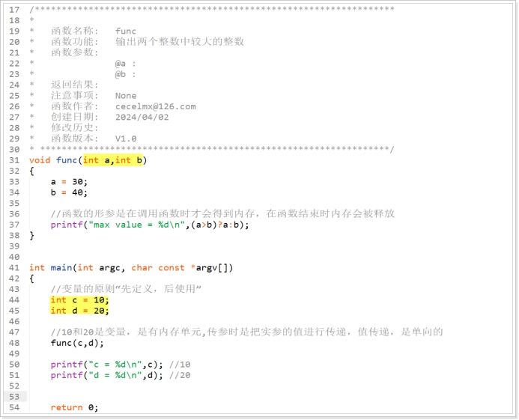Click the email cecelmx@126.com in comment
This screenshot has width=519, height=420.
point(155,106)
